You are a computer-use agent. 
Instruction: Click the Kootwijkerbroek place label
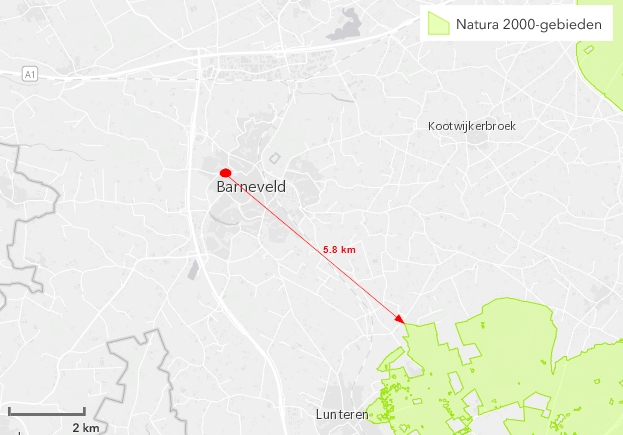[x=472, y=126]
